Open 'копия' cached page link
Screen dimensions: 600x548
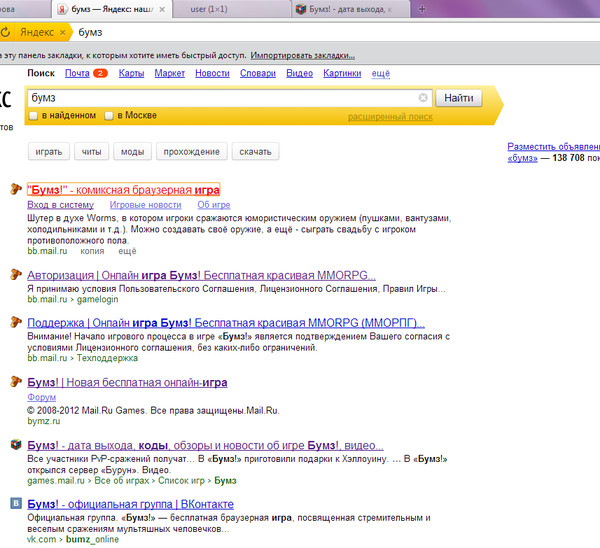(92, 251)
